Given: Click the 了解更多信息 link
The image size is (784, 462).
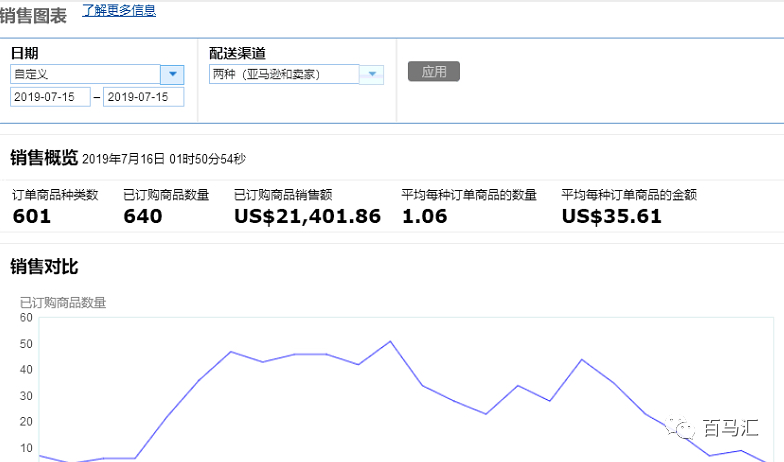Looking at the screenshot, I should coord(118,11).
